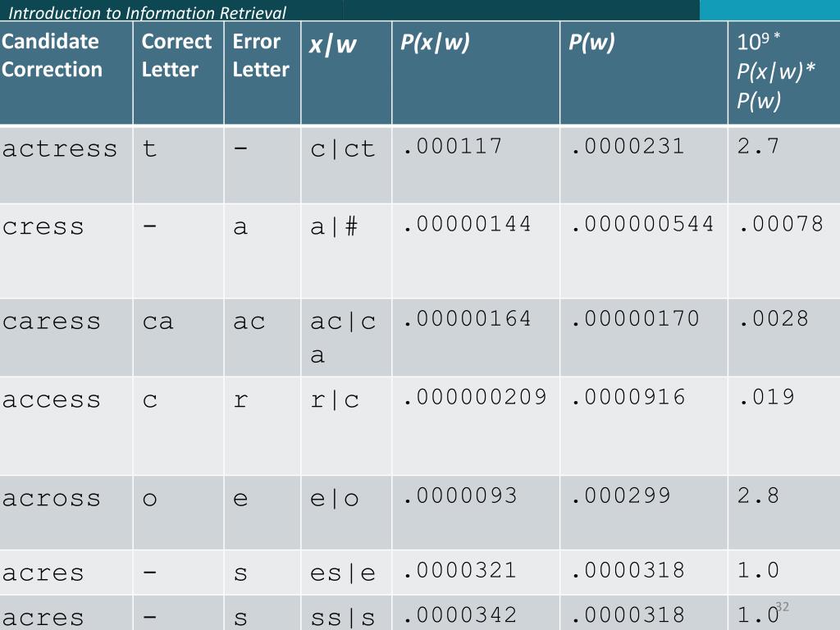The height and width of the screenshot is (630, 840).
Task: Click the result '.00078'
Action: coord(781,224)
